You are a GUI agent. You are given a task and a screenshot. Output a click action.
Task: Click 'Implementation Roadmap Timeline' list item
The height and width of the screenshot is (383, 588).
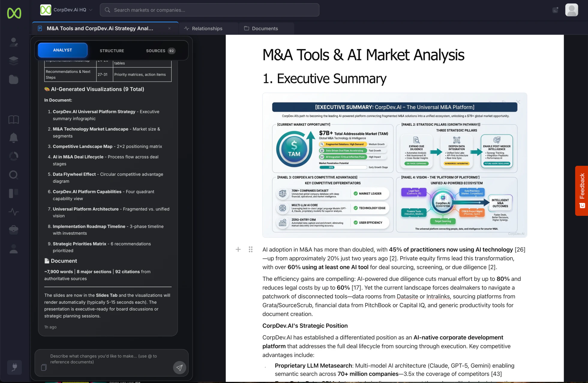[89, 227]
